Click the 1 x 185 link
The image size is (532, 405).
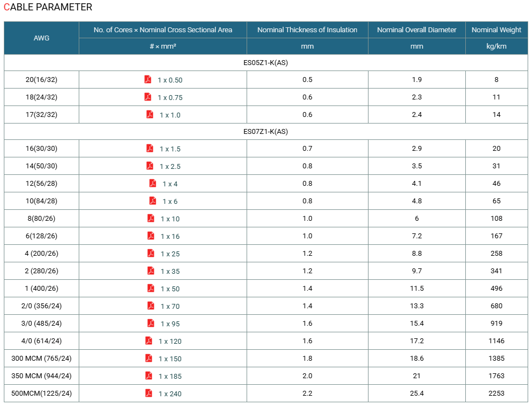click(x=170, y=376)
